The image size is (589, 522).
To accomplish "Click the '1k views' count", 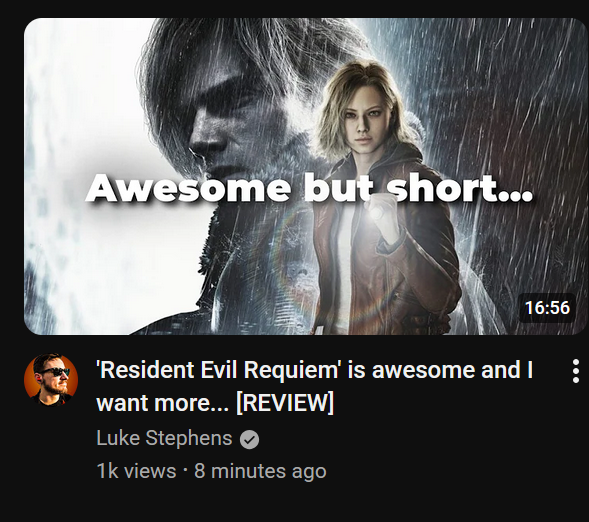I will pos(136,471).
